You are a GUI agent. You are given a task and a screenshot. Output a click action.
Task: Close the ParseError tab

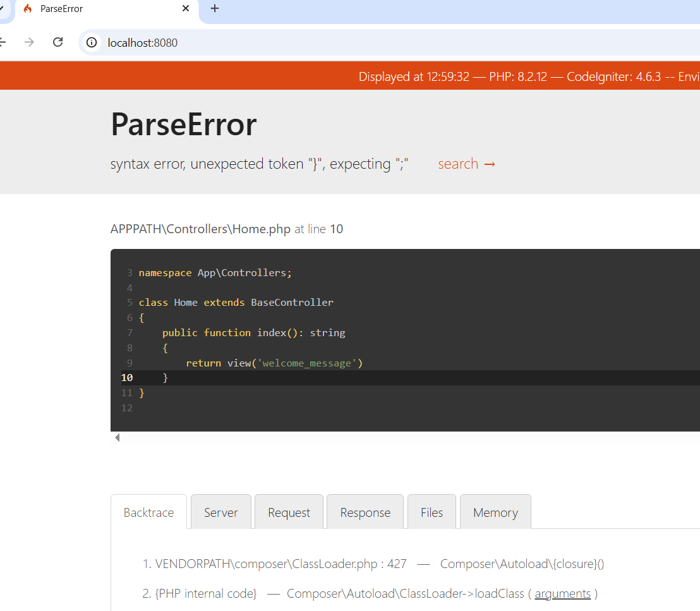tap(186, 9)
